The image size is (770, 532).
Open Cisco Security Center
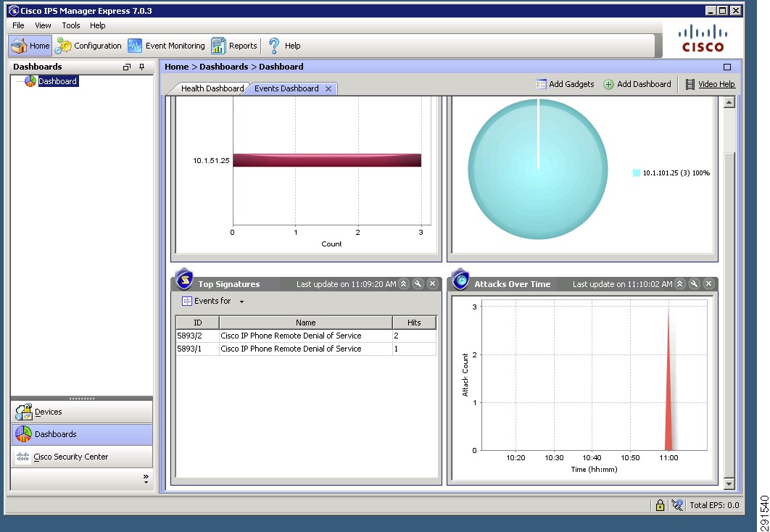[x=81, y=457]
